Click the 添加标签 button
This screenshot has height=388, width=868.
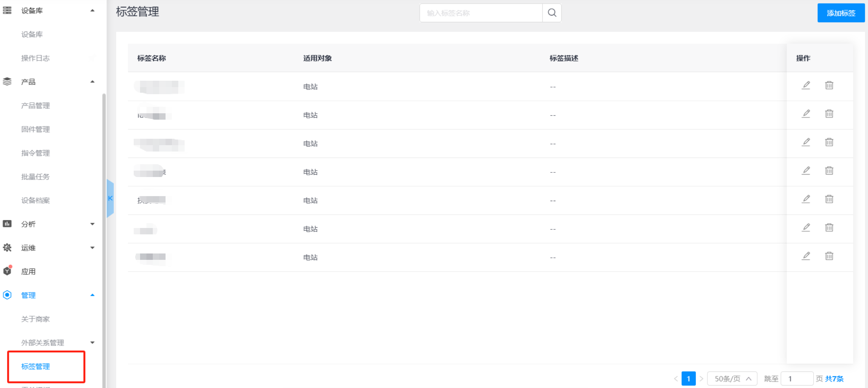841,13
